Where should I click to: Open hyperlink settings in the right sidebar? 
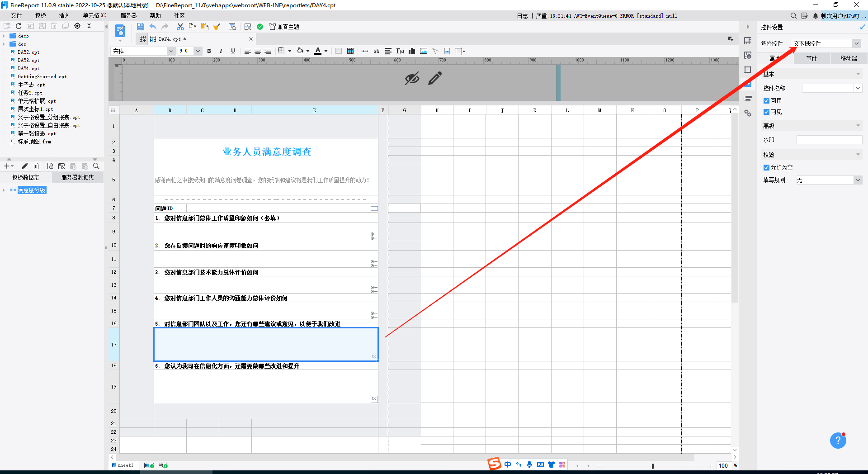coord(748,113)
